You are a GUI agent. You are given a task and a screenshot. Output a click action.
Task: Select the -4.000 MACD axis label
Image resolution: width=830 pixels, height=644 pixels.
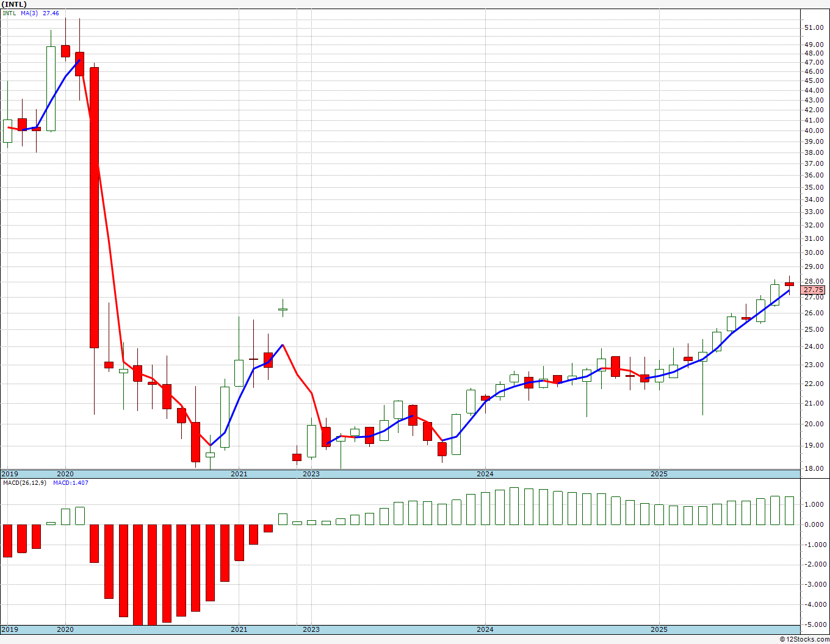click(814, 604)
